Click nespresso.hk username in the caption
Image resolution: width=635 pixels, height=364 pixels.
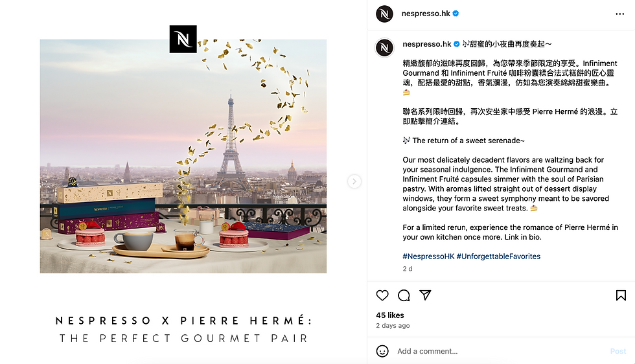coord(427,44)
